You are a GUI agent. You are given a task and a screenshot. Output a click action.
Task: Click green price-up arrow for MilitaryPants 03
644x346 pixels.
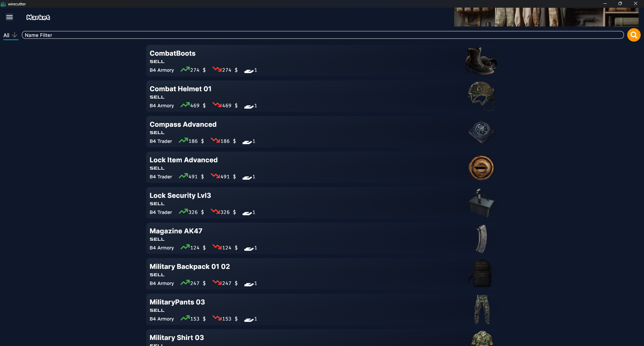[x=185, y=318]
